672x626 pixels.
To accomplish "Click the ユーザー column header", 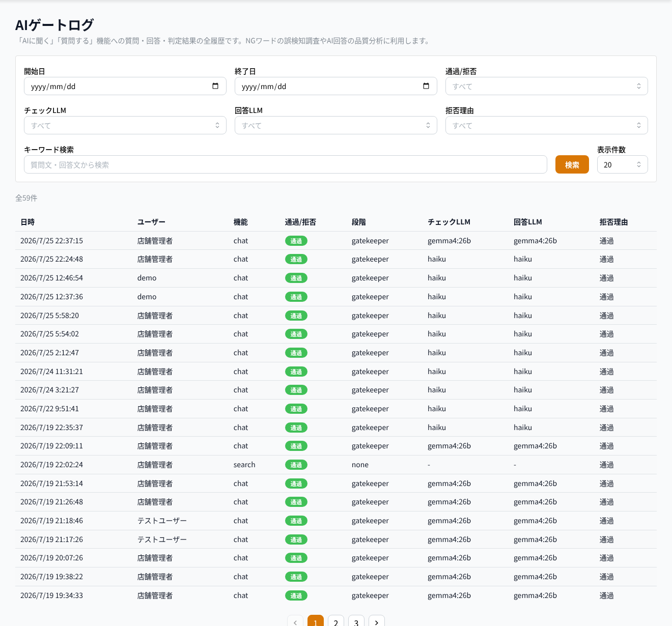I will point(151,222).
